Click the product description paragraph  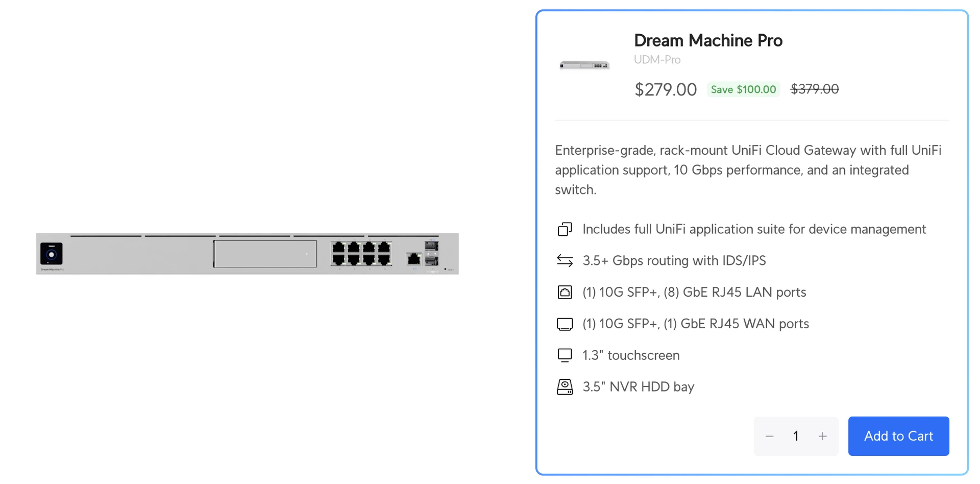pyautogui.click(x=745, y=170)
